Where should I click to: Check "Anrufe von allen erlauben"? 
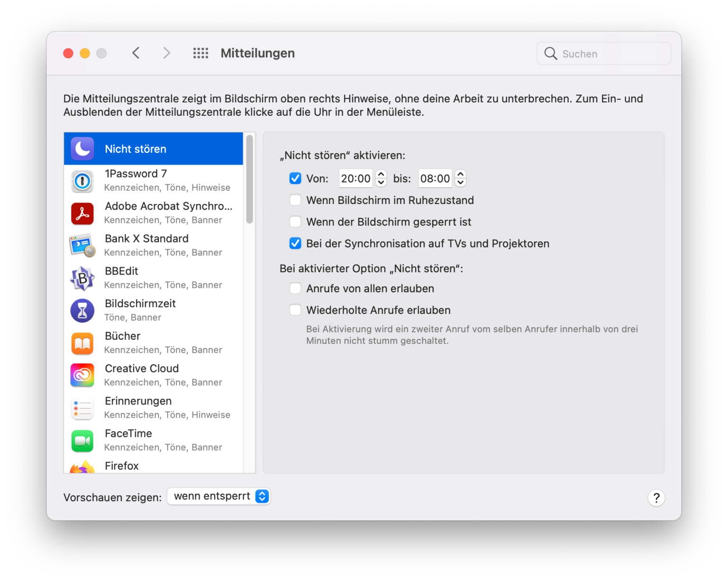coord(295,288)
